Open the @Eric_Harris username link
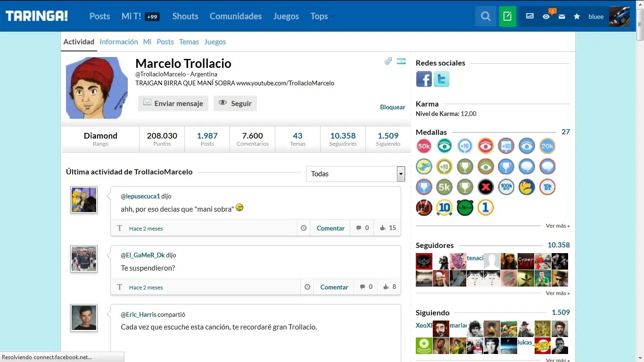This screenshot has height=362, width=644. point(139,314)
